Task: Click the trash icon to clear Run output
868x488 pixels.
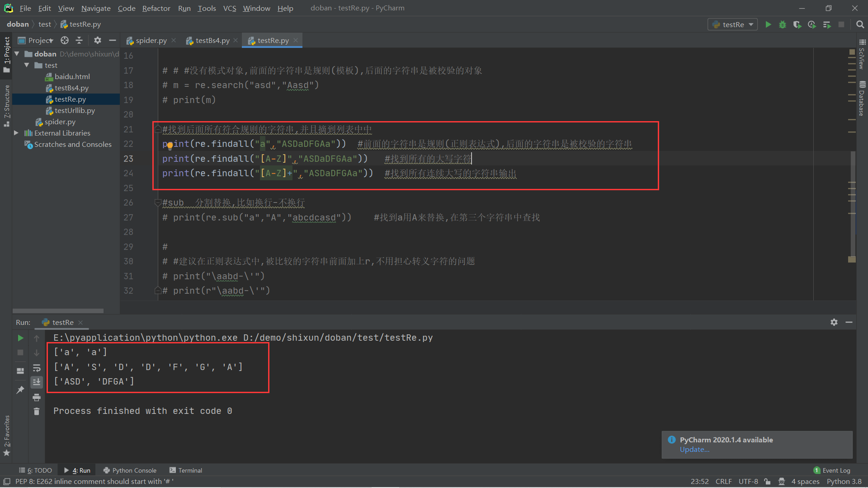Action: pyautogui.click(x=37, y=411)
